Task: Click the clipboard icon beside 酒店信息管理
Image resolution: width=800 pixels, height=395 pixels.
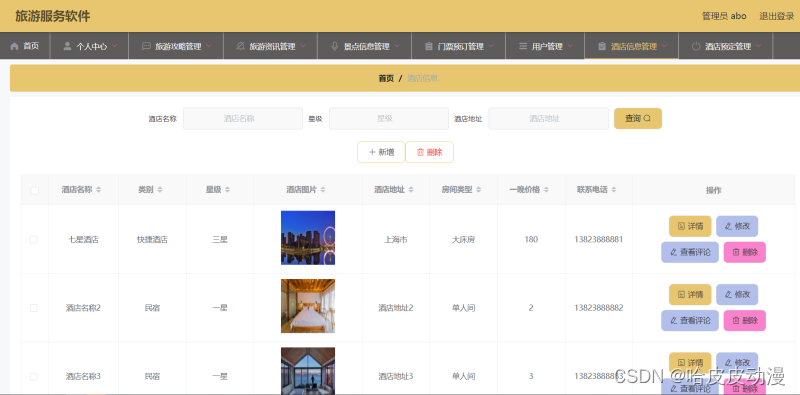Action: click(602, 46)
